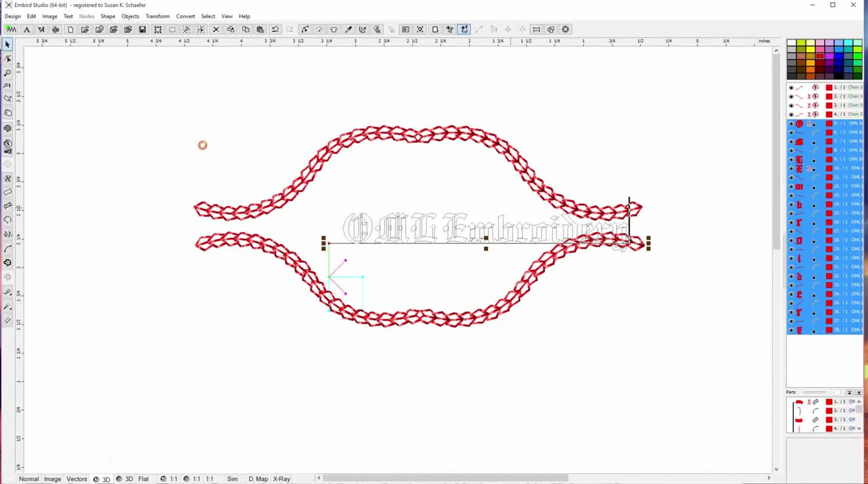Image resolution: width=868 pixels, height=484 pixels.
Task: Switch to Vectors view mode
Action: pyautogui.click(x=76, y=479)
